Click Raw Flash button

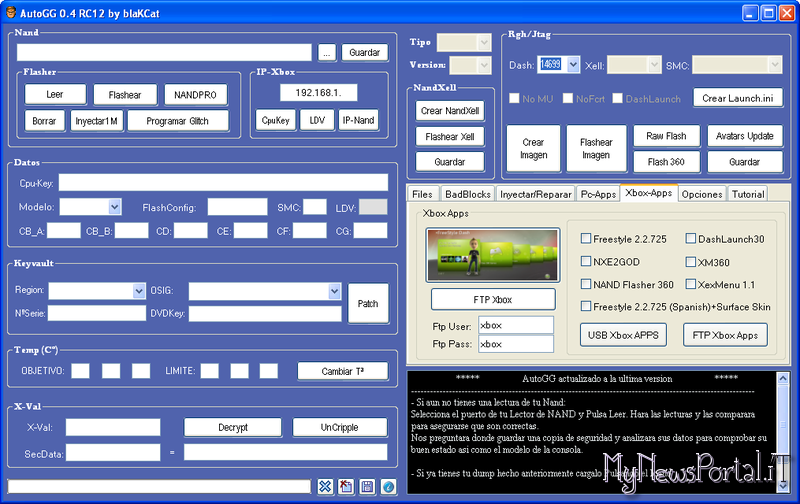tap(666, 136)
